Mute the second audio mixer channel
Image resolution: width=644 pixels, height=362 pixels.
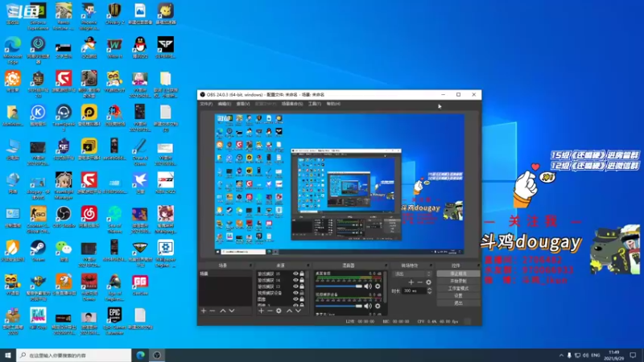pyautogui.click(x=368, y=306)
